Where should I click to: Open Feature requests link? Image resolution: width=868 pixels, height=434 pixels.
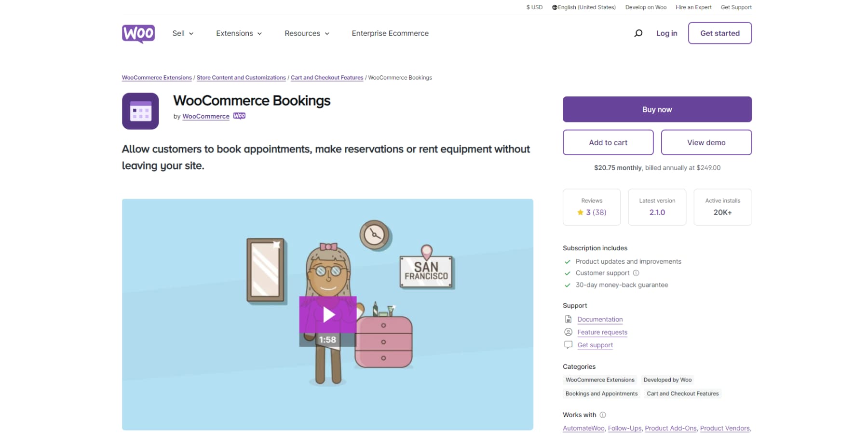(x=602, y=332)
